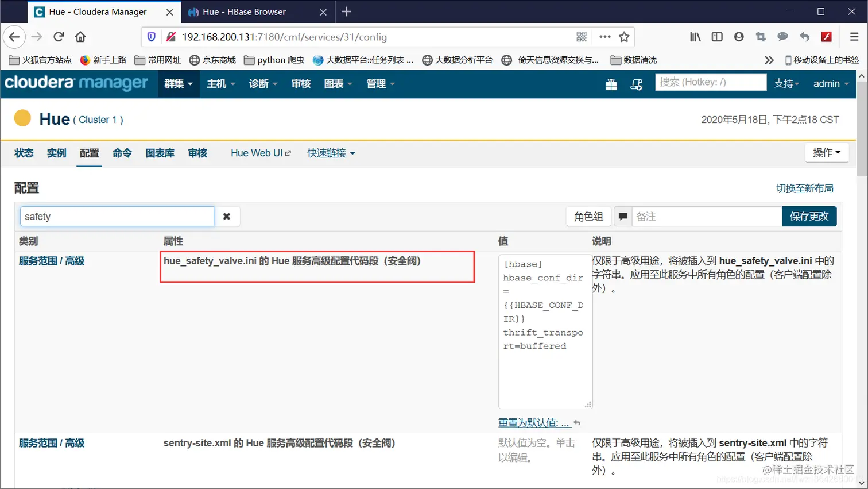Reload the current page

(59, 37)
